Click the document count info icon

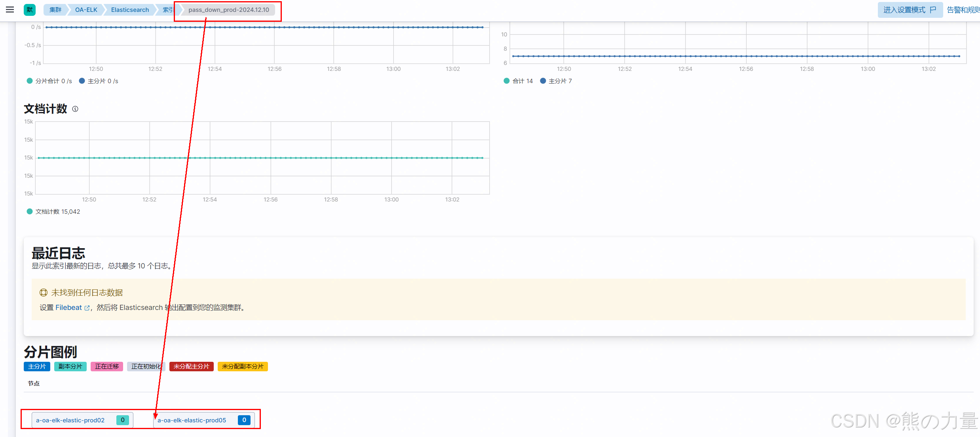click(75, 109)
